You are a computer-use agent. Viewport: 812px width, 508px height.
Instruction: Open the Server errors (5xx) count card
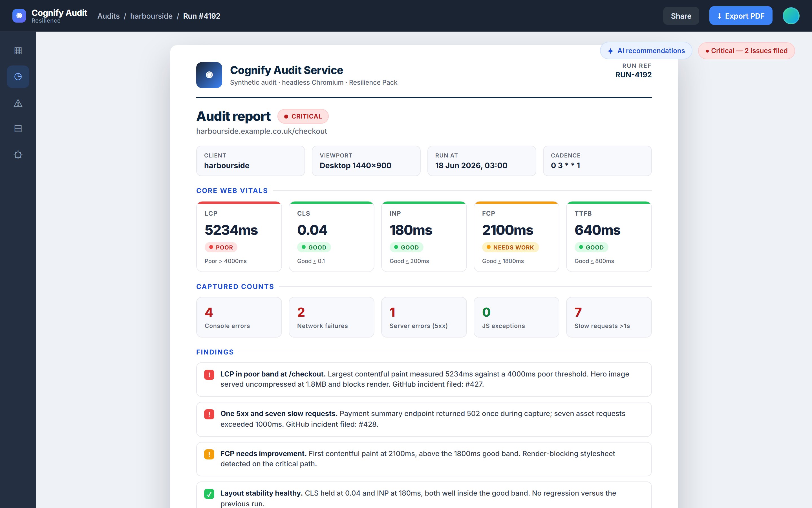click(x=424, y=317)
